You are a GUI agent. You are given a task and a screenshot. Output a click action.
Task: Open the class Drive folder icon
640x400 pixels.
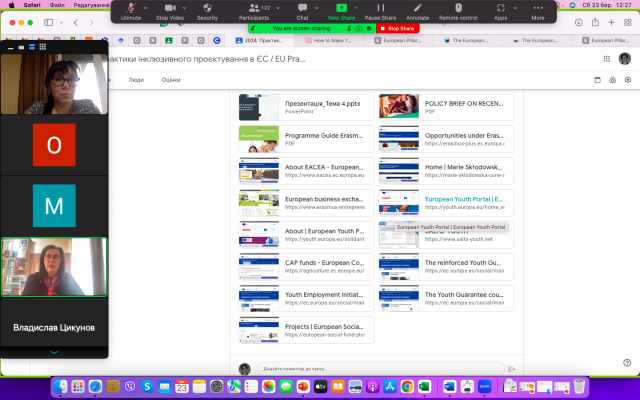point(613,80)
